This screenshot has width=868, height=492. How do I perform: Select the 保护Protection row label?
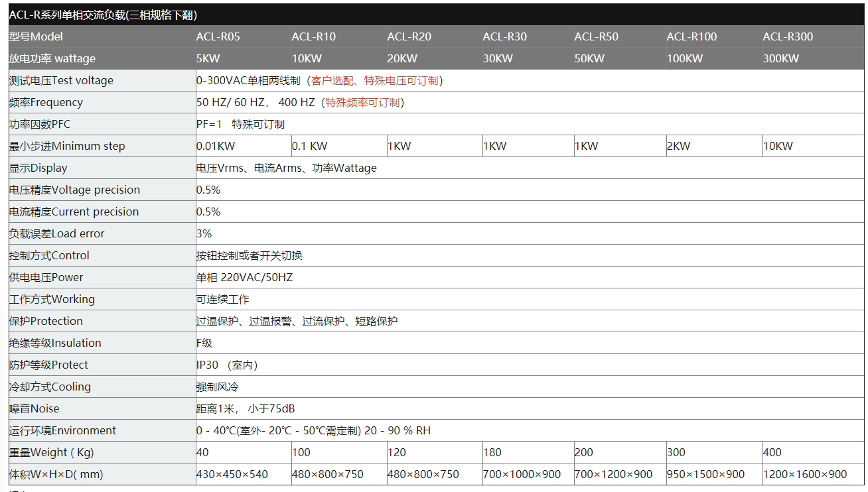pyautogui.click(x=46, y=321)
